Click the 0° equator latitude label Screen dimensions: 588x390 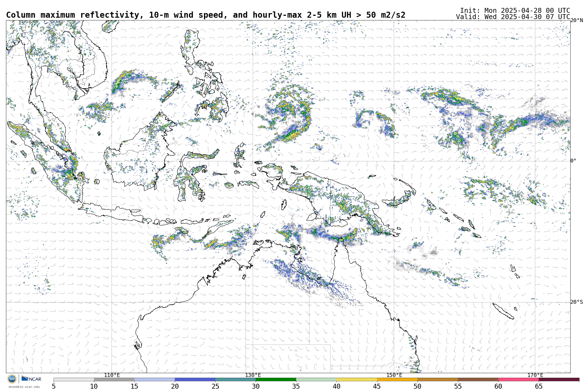(573, 161)
